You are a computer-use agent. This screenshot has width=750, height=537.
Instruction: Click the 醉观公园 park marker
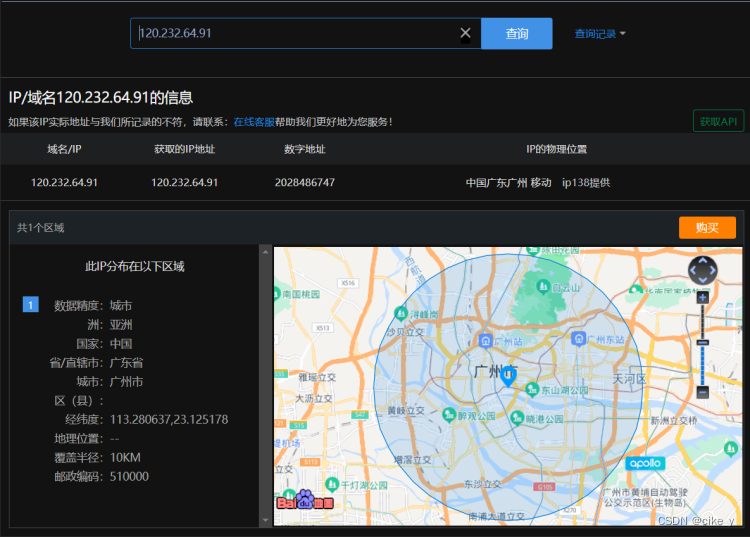point(449,415)
